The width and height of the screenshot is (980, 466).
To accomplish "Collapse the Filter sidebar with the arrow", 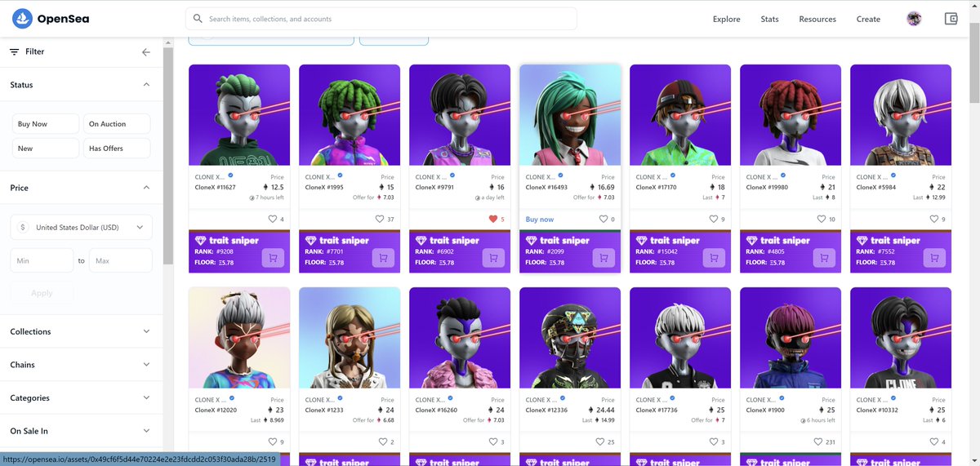I will pos(146,52).
